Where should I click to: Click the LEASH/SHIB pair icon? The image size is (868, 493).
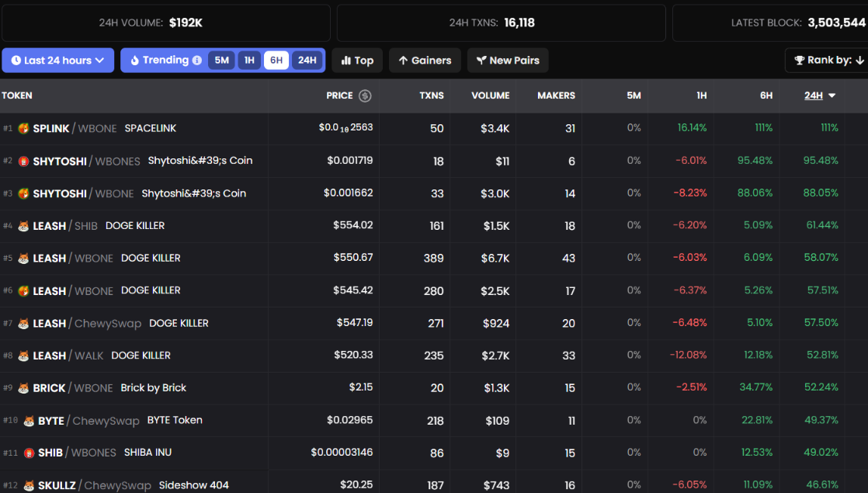click(x=23, y=226)
